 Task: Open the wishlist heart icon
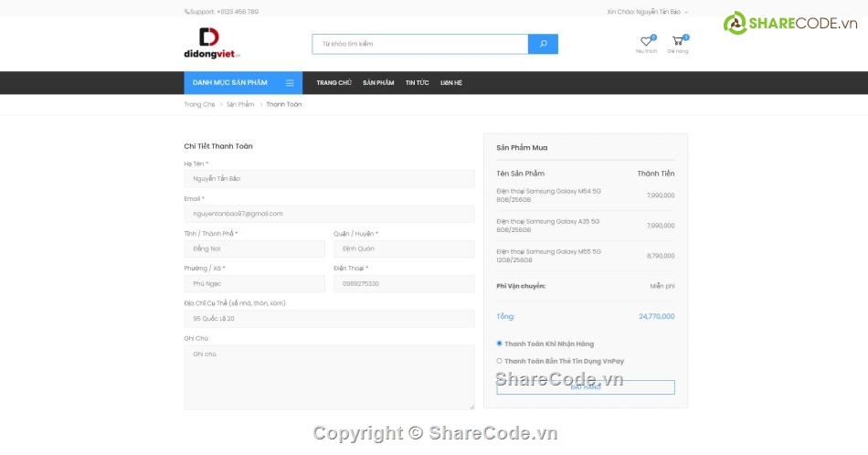point(646,41)
